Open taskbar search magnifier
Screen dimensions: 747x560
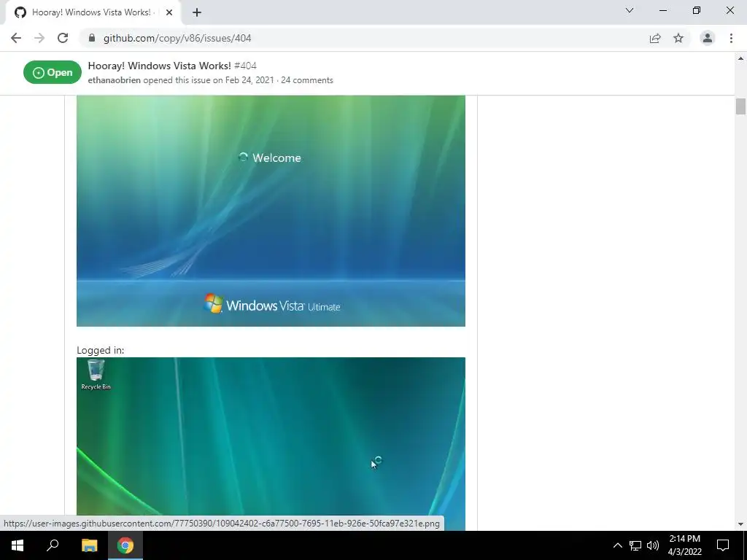click(x=53, y=545)
